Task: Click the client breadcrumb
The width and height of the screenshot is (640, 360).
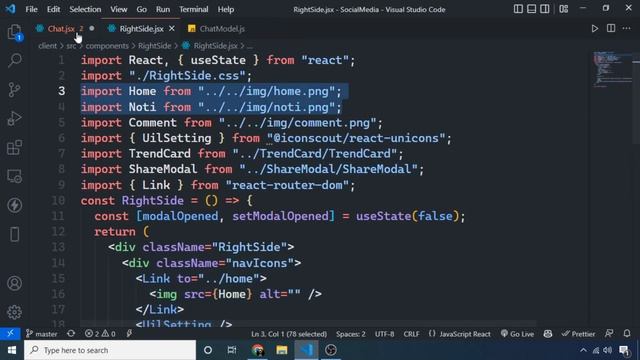Action: [x=47, y=46]
